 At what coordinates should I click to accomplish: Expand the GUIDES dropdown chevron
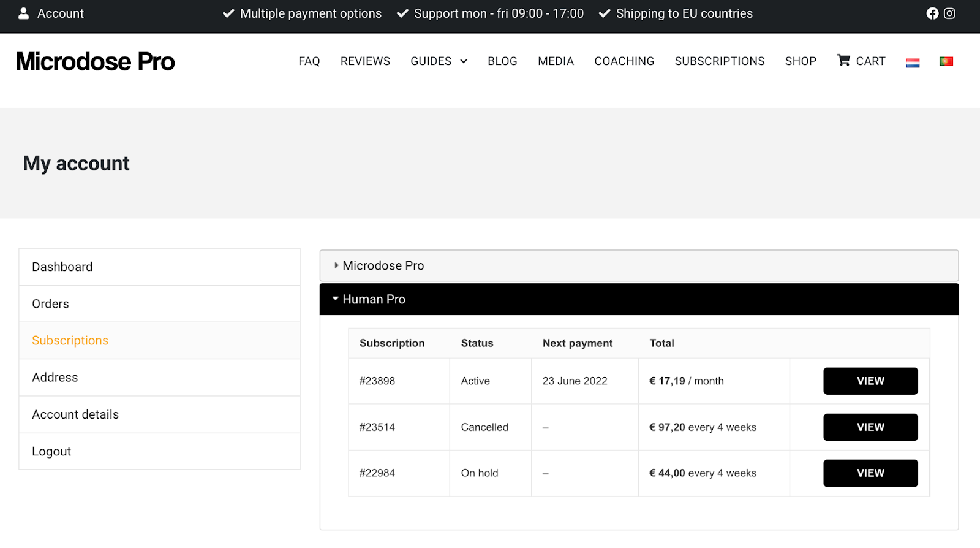tap(464, 61)
